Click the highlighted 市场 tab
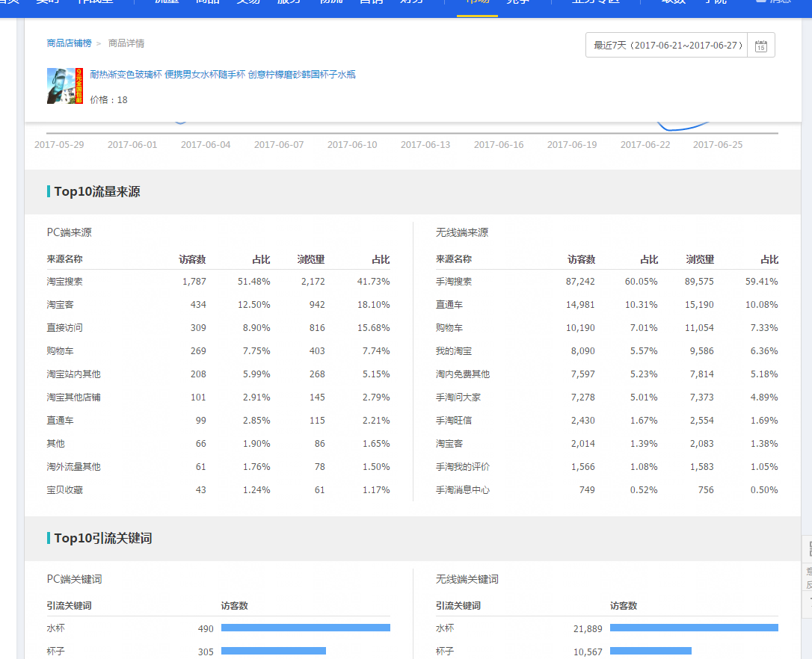 476,3
